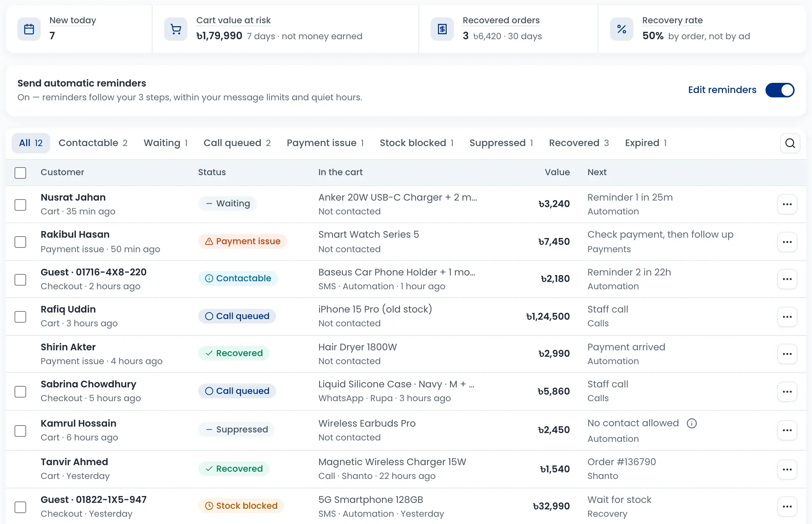Click the shopping cart icon for Cart value
This screenshot has height=524, width=812.
click(176, 29)
